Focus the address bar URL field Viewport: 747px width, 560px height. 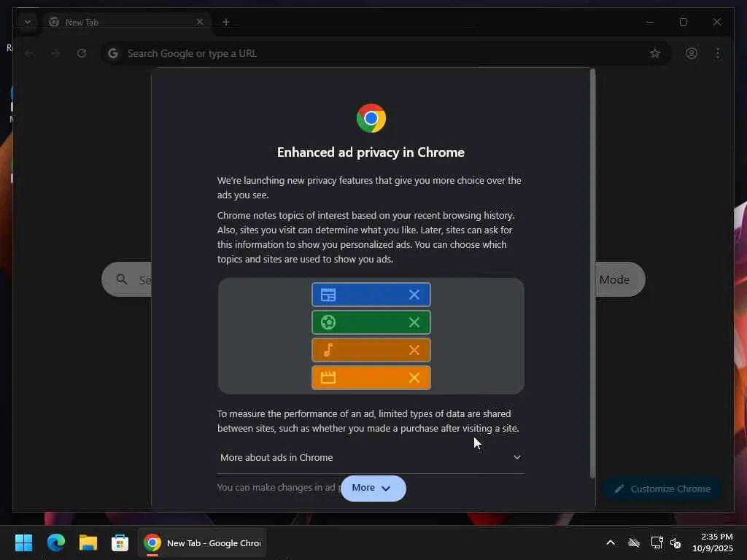pyautogui.click(x=385, y=53)
